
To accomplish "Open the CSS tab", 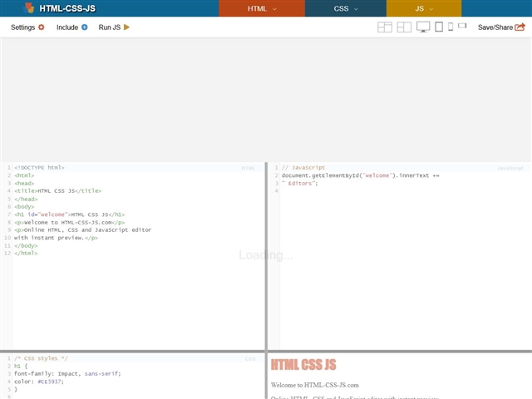I will (x=346, y=8).
